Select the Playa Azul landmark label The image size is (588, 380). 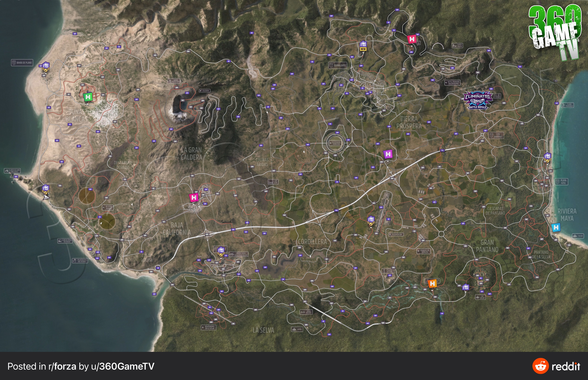[x=561, y=182]
